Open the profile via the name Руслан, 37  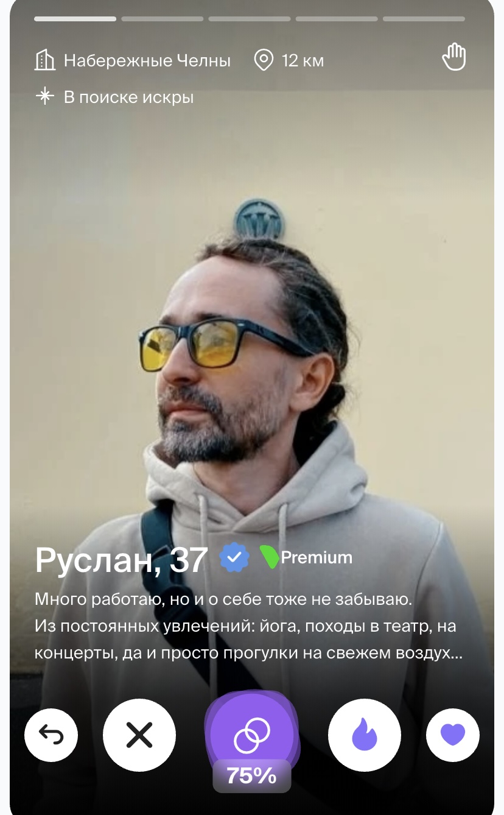[121, 560]
